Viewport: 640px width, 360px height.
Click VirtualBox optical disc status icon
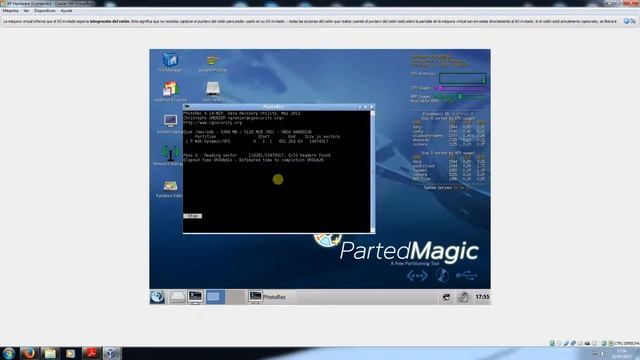559,344
